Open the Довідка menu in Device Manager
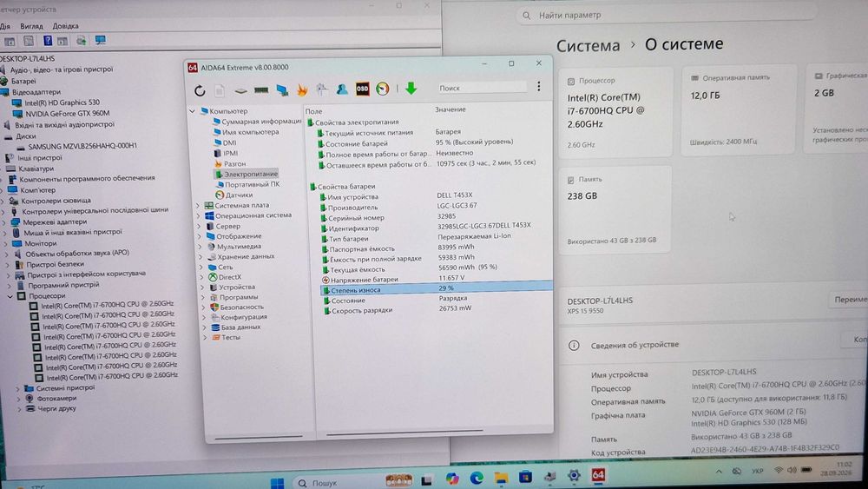 [x=65, y=26]
